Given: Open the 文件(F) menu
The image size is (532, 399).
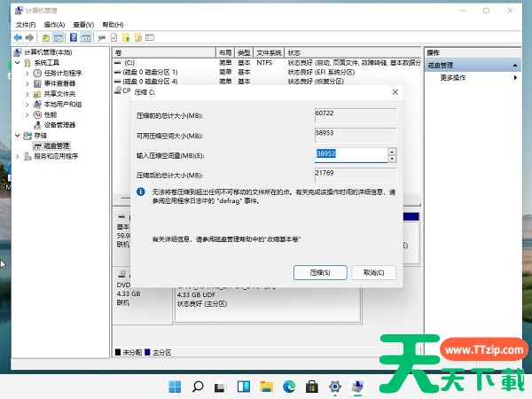Looking at the screenshot, I should click(x=26, y=25).
